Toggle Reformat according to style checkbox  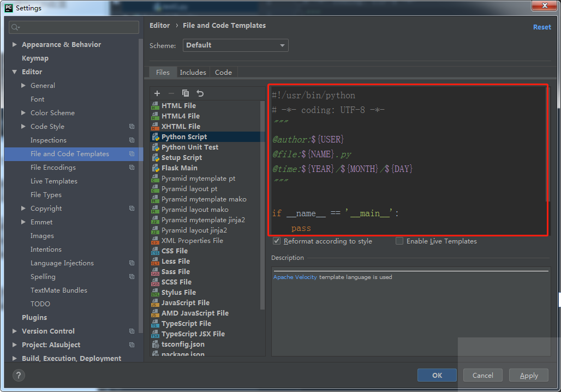click(277, 241)
